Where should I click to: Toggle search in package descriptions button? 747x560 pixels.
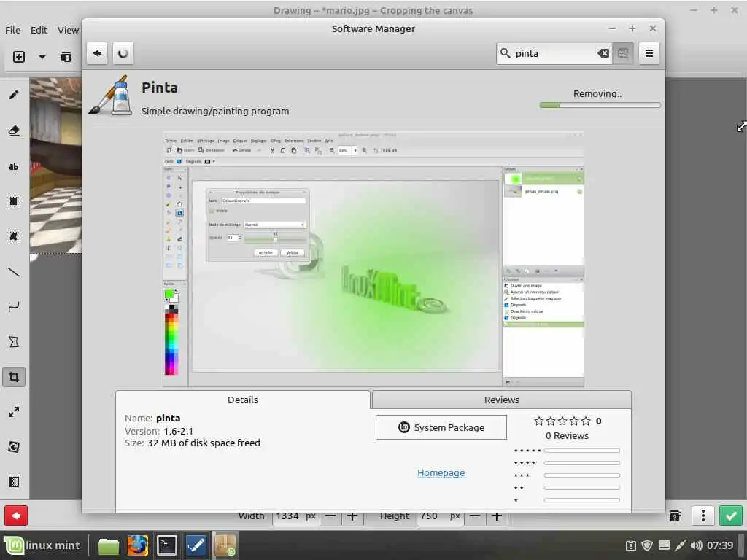pyautogui.click(x=623, y=53)
